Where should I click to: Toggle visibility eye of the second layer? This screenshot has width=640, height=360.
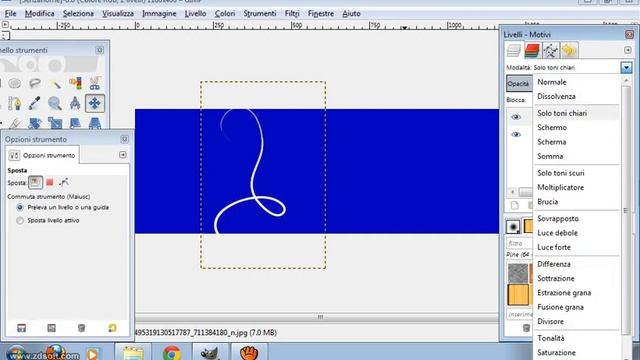click(516, 134)
